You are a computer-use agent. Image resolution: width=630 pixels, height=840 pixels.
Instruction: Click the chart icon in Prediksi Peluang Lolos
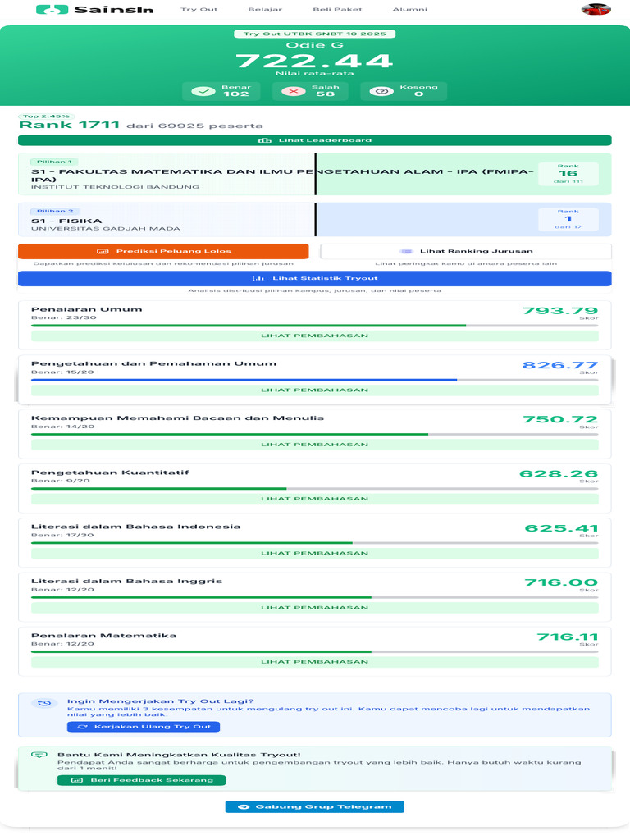click(x=103, y=251)
